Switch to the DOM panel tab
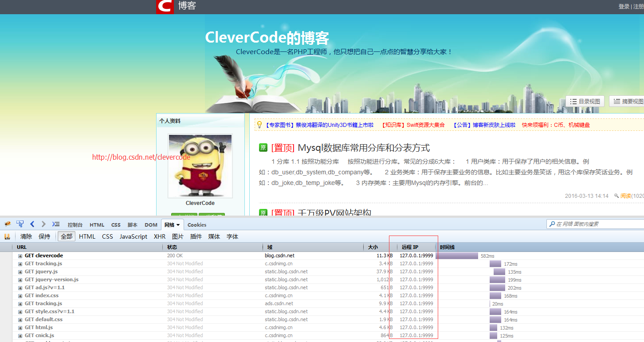This screenshot has height=342, width=644. [x=151, y=225]
